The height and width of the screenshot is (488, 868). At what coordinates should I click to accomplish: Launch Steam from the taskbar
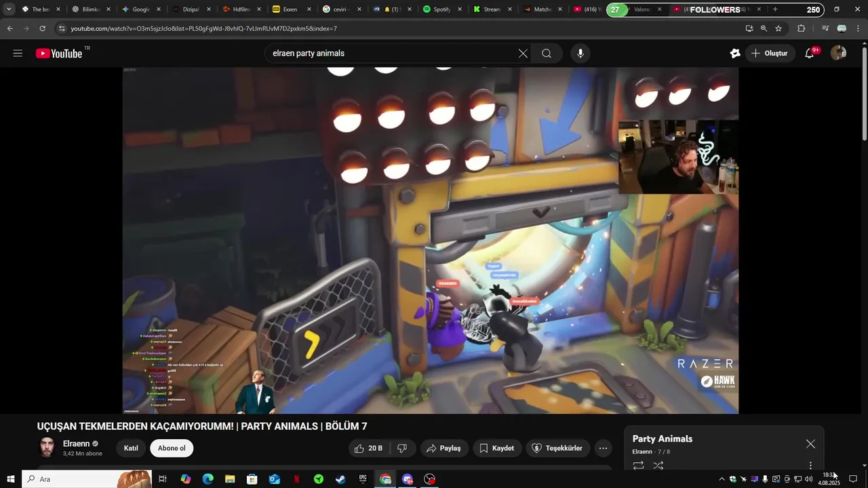click(x=340, y=479)
